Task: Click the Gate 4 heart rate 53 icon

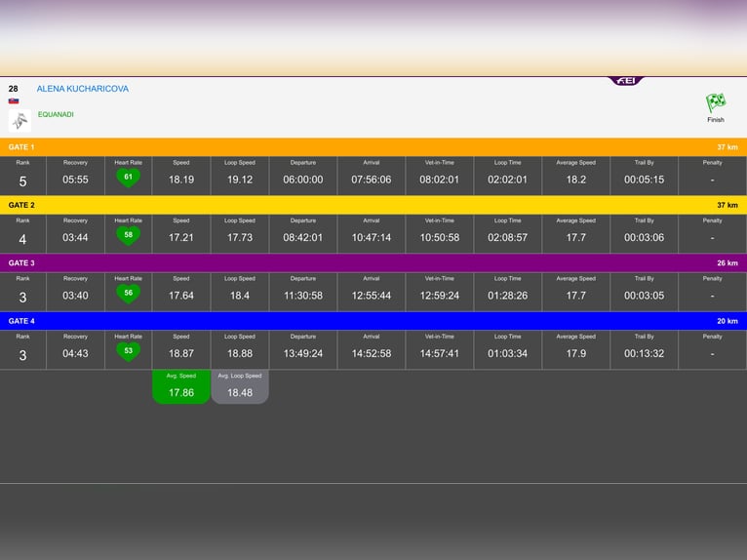Action: (x=128, y=352)
